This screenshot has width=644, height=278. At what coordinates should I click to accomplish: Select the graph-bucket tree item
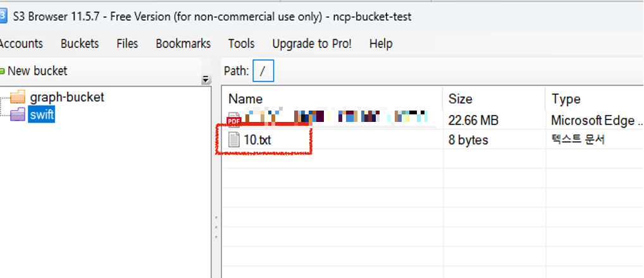point(67,97)
